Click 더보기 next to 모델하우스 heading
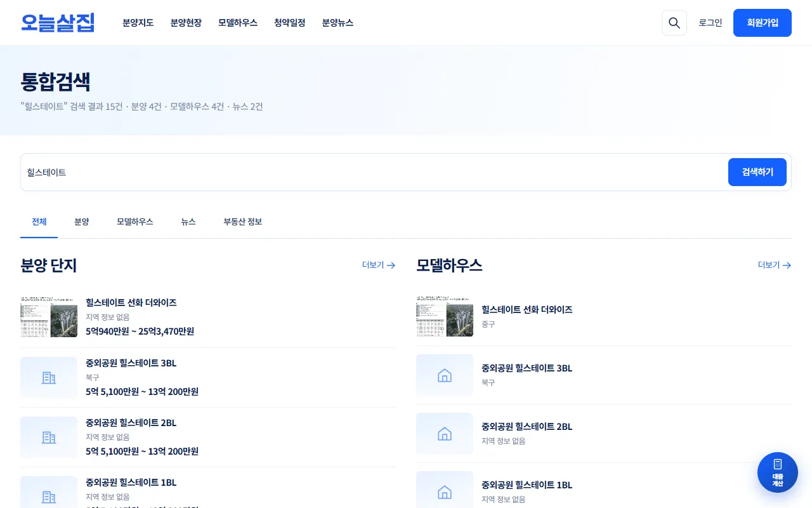Viewport: 812px width, 508px height. (x=775, y=265)
